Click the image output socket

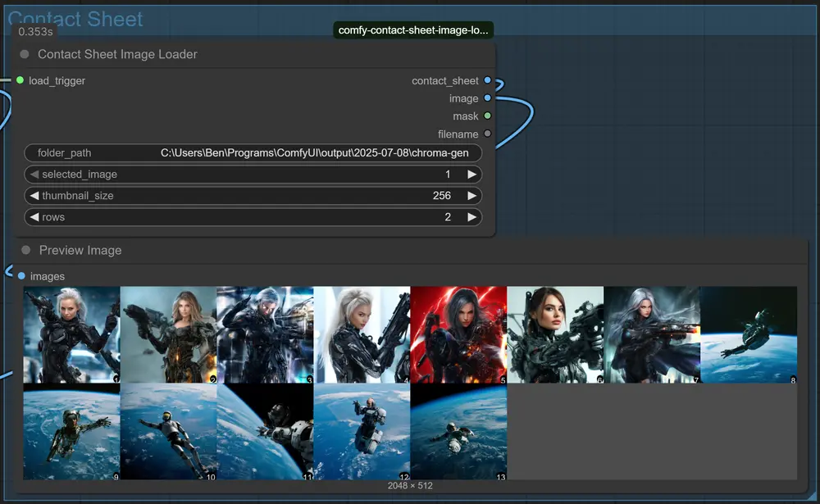(488, 98)
